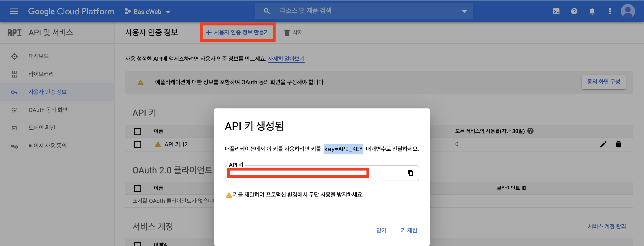Image resolution: width=644 pixels, height=246 pixels.
Task: Edit the API key with pencil icon
Action: coord(603,144)
